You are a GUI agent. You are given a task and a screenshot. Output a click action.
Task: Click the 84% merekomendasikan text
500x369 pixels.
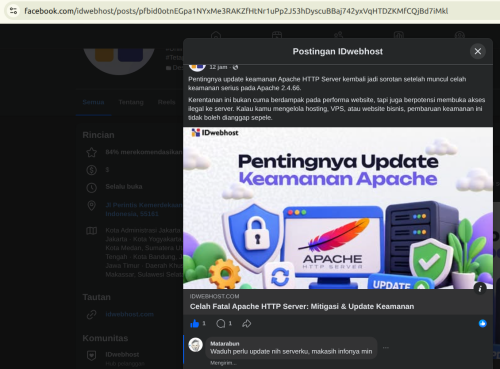(144, 152)
